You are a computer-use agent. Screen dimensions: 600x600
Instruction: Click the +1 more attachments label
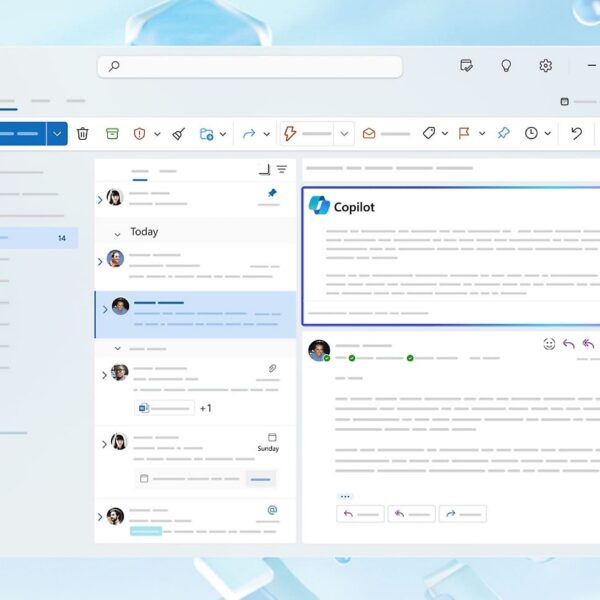tap(205, 408)
